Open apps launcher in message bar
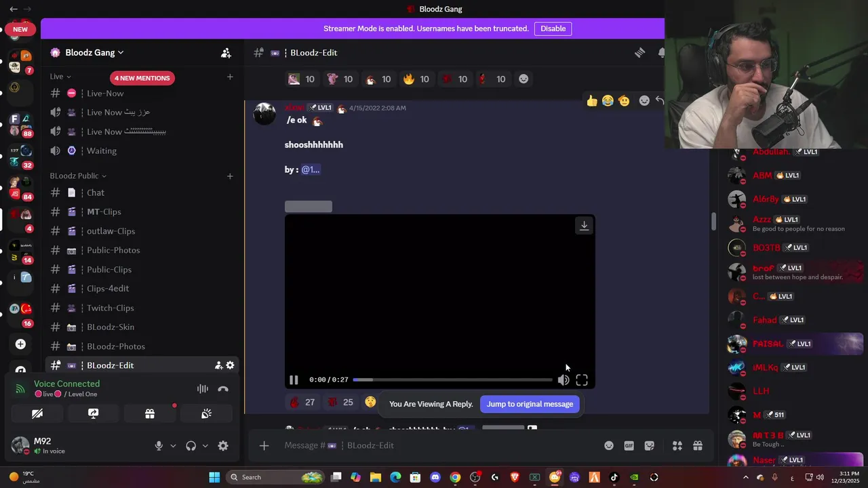This screenshot has width=868, height=488. point(677,445)
